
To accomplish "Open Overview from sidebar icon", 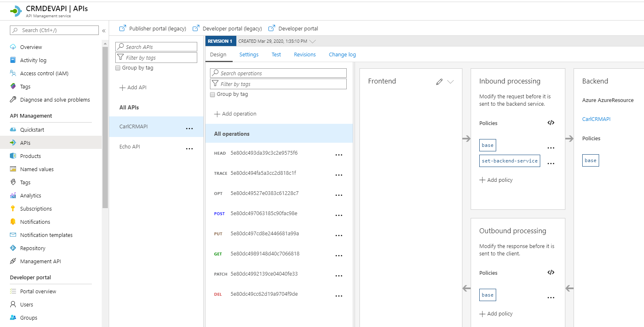I will tap(13, 47).
